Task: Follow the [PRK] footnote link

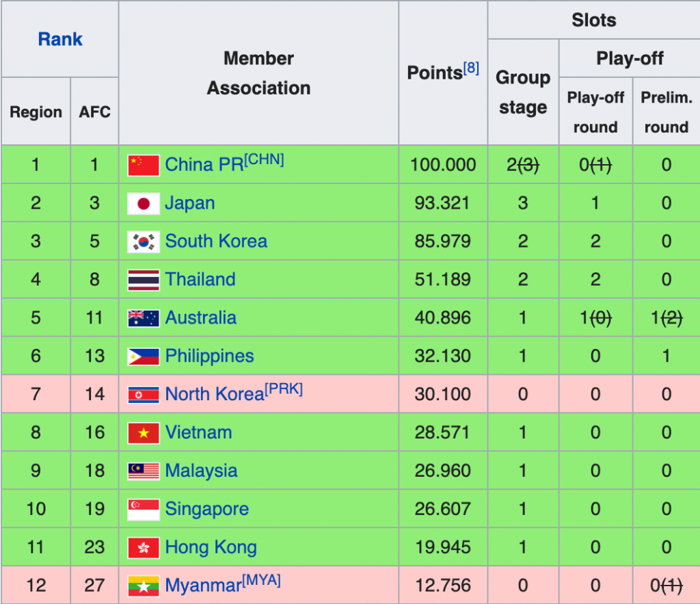Action: [x=284, y=389]
